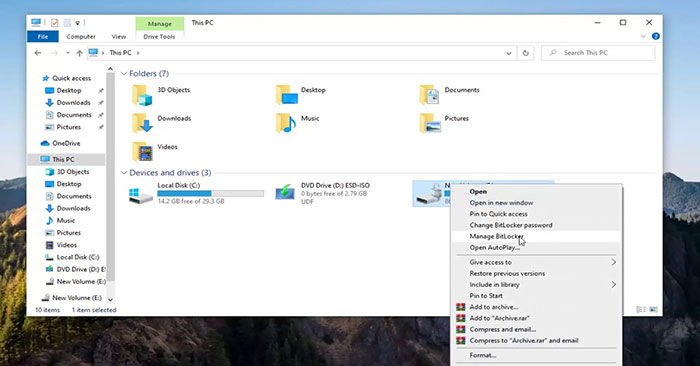Click the Refresh button beside address bar

coord(525,53)
